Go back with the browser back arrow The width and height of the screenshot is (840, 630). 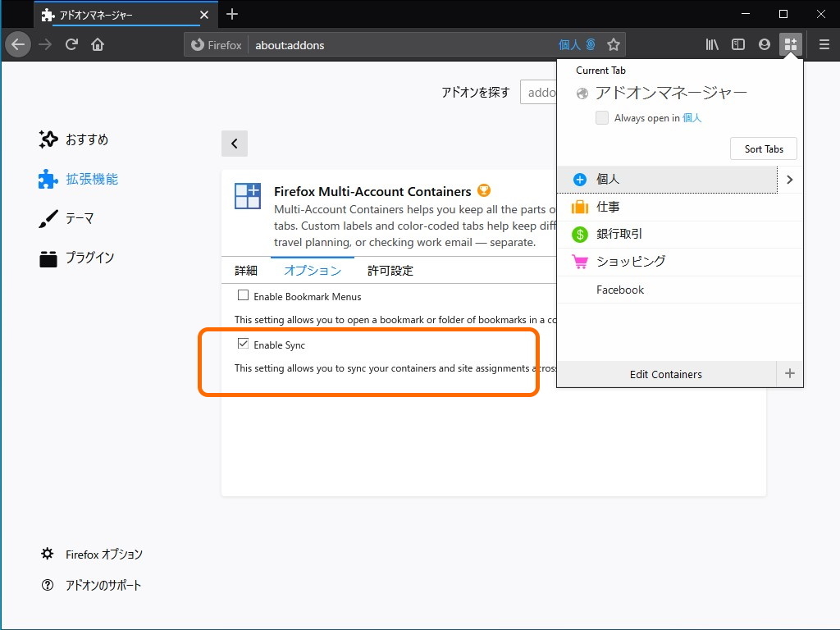coord(18,44)
